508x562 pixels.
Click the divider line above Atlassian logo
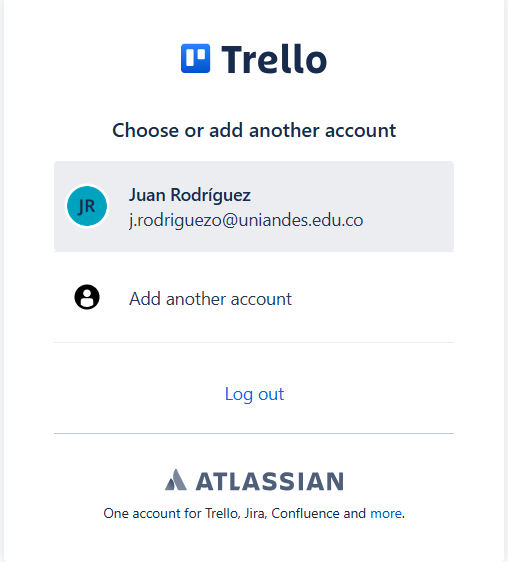coord(254,433)
